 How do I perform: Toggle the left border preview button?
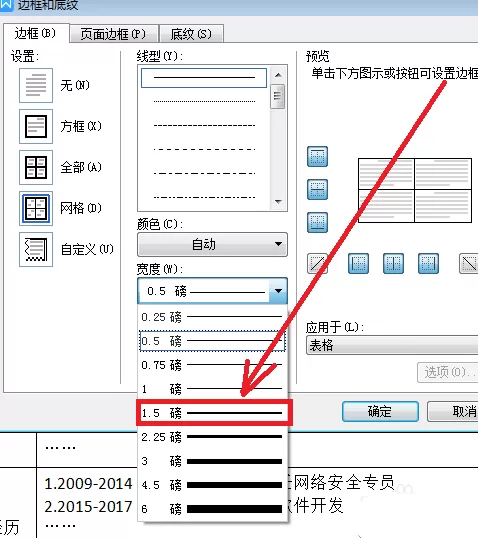359,264
